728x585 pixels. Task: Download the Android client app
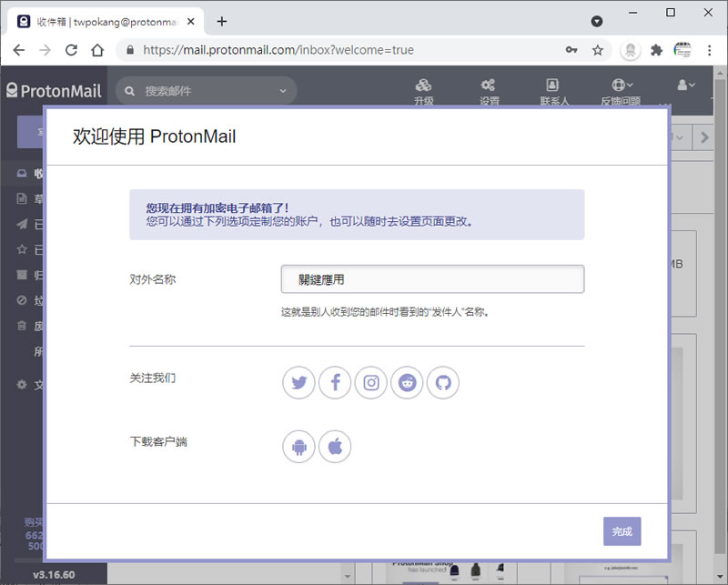pyautogui.click(x=298, y=447)
